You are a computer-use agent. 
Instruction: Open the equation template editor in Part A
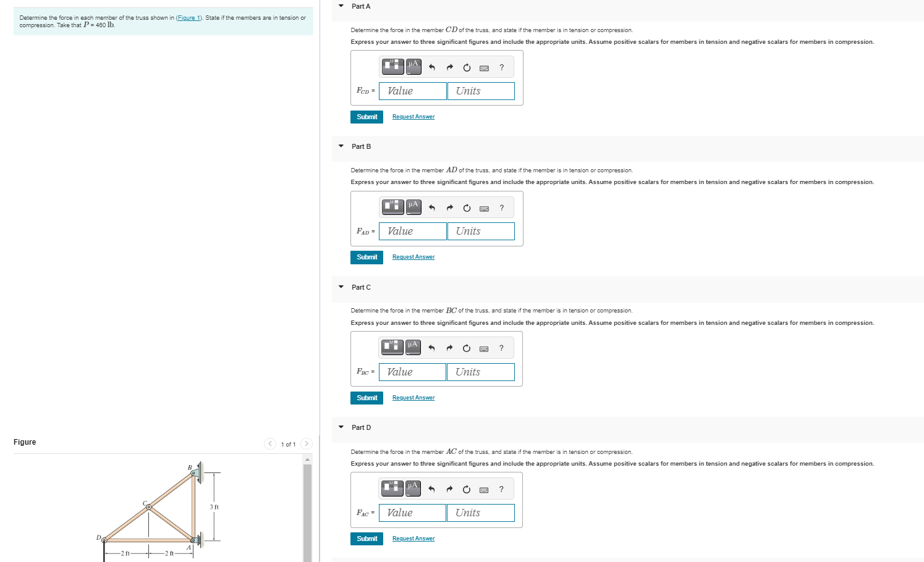click(x=392, y=66)
